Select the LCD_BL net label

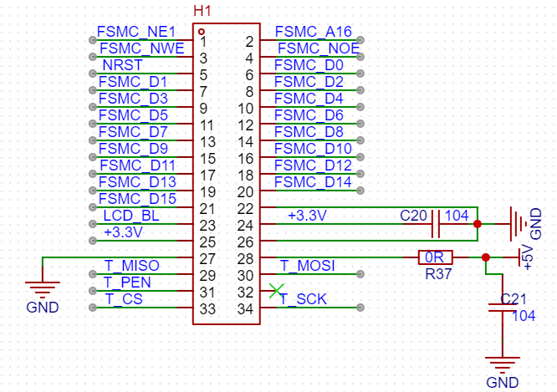131,215
